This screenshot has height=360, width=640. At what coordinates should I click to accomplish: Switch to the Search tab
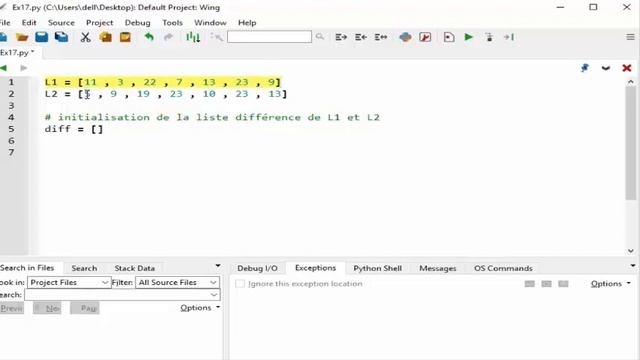[84, 268]
